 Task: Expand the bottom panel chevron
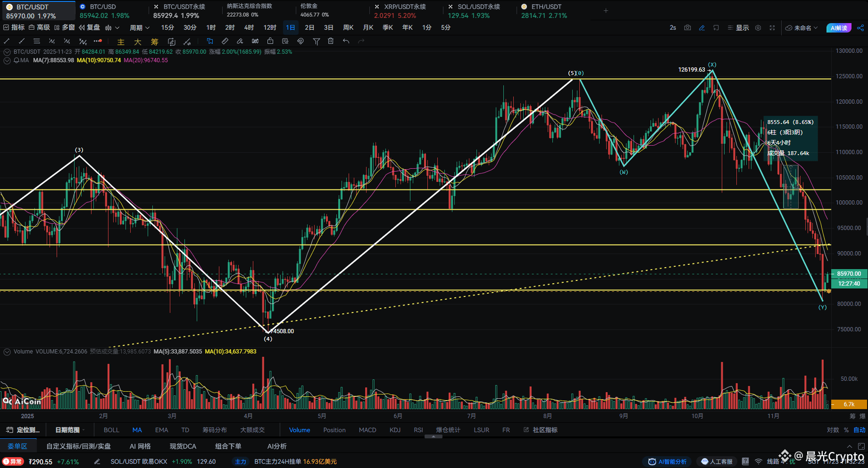pyautogui.click(x=850, y=446)
